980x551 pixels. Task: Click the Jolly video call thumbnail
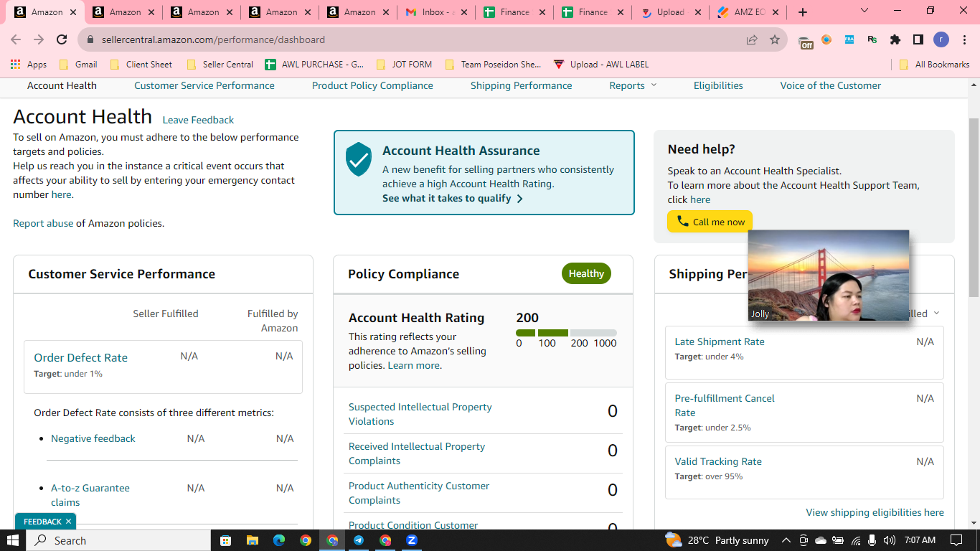click(x=829, y=275)
